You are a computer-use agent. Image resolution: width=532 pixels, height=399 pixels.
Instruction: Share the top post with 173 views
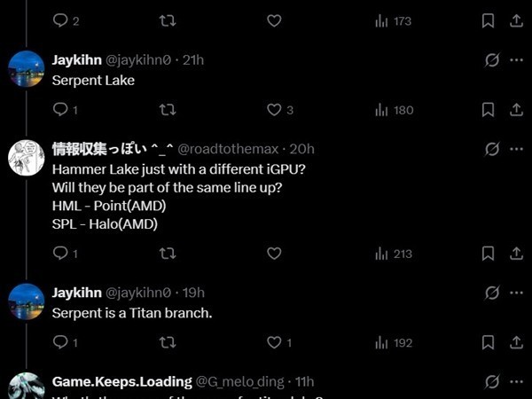(516, 20)
